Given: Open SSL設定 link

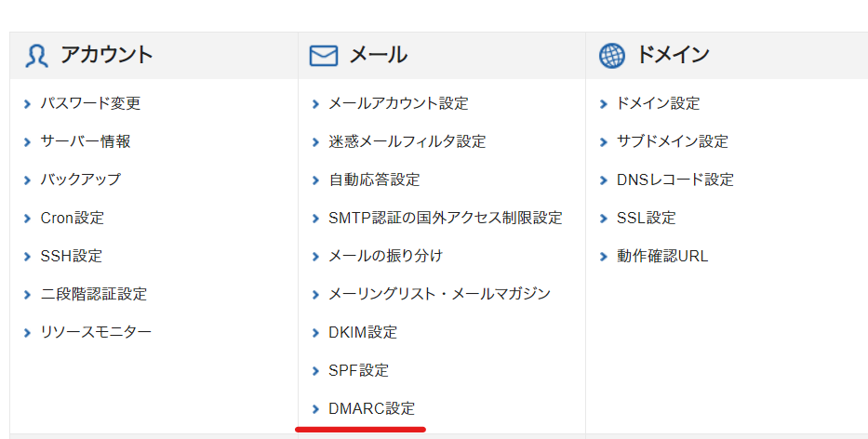Looking at the screenshot, I should click(646, 218).
